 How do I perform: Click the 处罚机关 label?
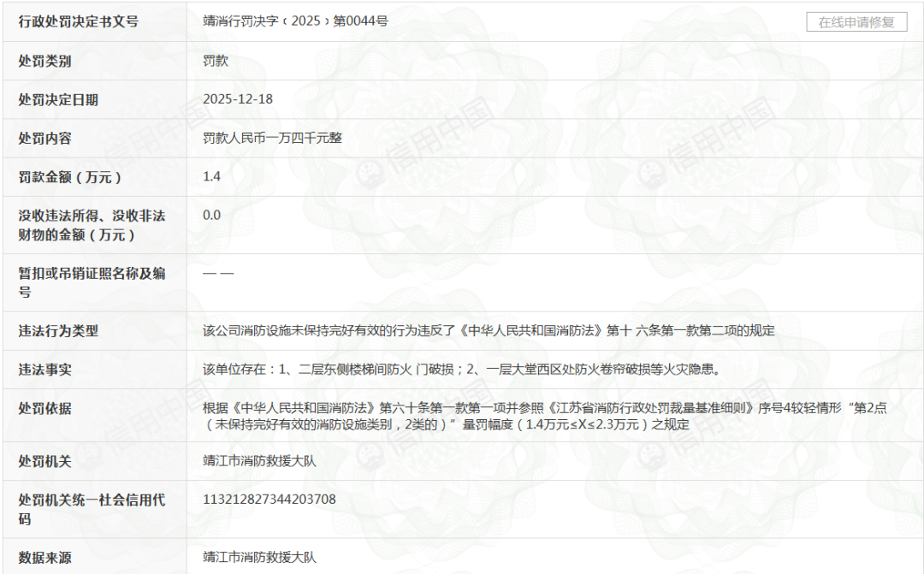44,461
